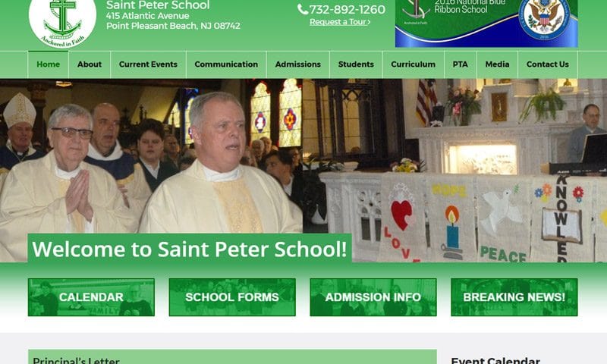Open the Students menu

(356, 64)
